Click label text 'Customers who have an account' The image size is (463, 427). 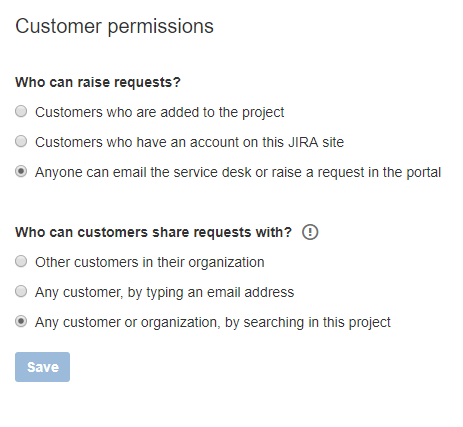pos(189,142)
